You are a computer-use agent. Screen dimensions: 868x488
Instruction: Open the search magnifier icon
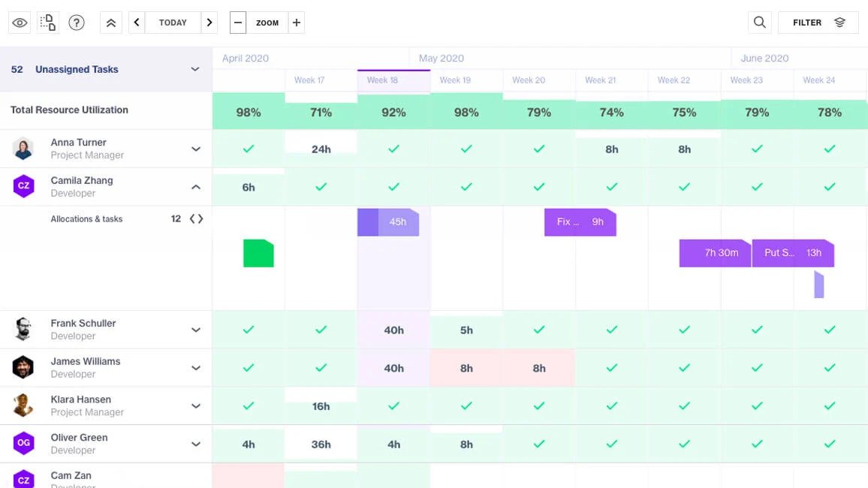[759, 23]
